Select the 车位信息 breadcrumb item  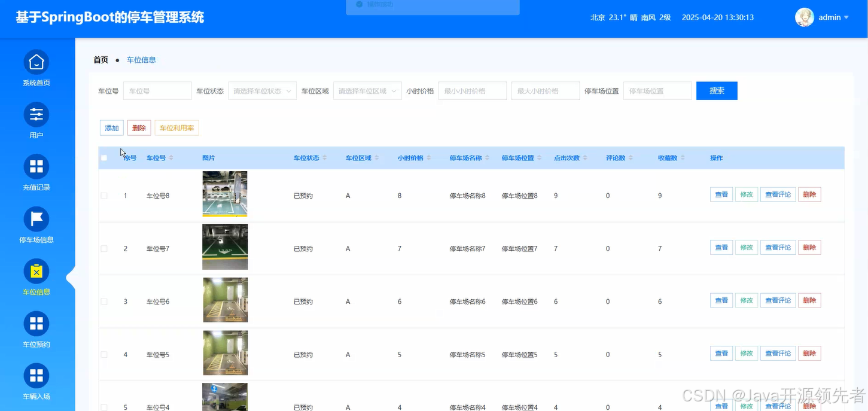(141, 59)
